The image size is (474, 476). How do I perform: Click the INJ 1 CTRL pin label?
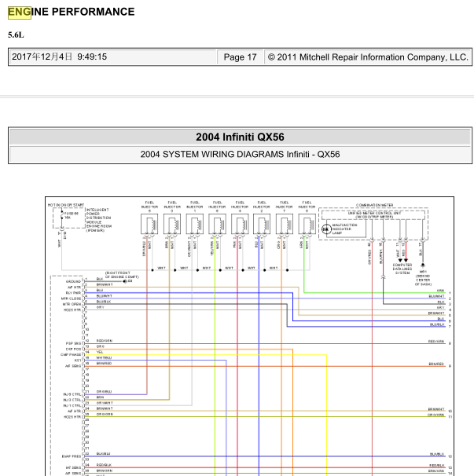coord(72,405)
